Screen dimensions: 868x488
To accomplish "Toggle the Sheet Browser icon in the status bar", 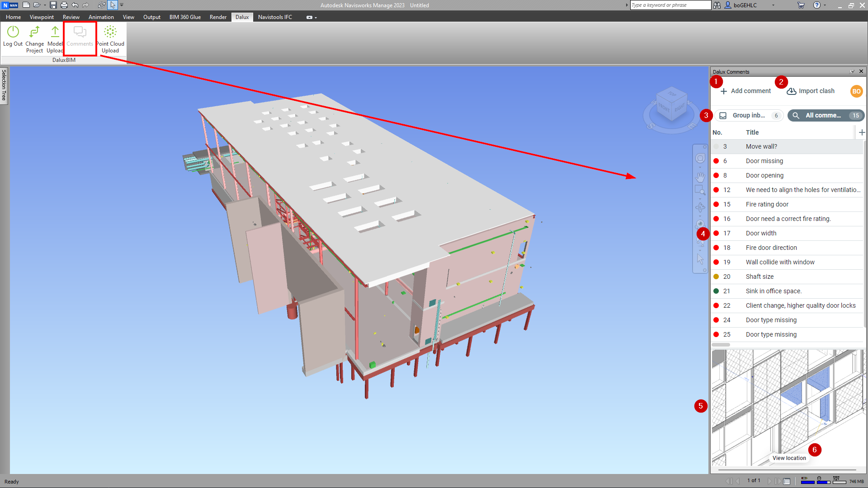I will point(787,480).
